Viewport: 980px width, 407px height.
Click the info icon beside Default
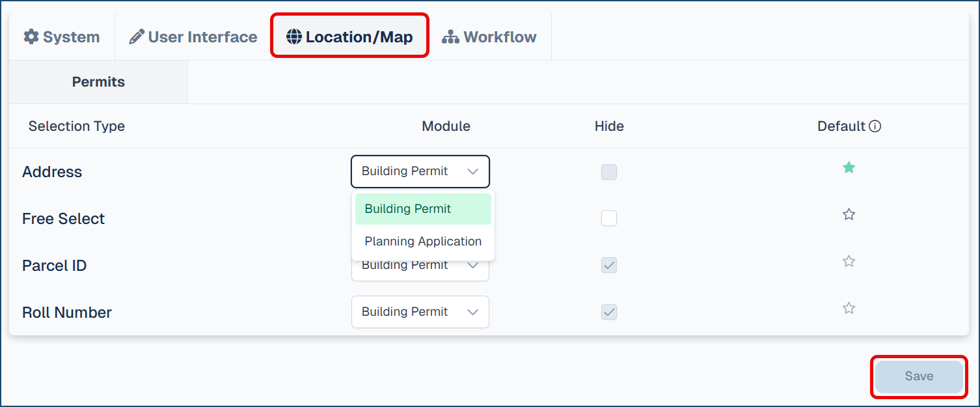[875, 126]
